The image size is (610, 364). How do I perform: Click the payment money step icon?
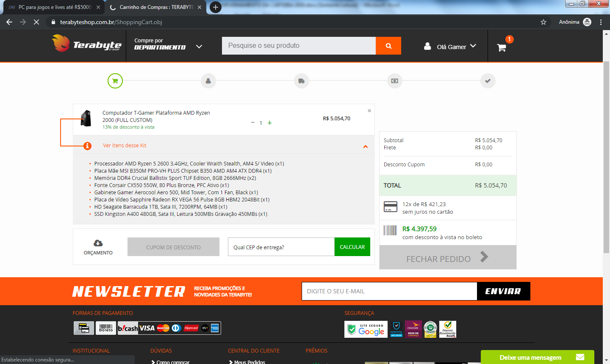pos(394,81)
